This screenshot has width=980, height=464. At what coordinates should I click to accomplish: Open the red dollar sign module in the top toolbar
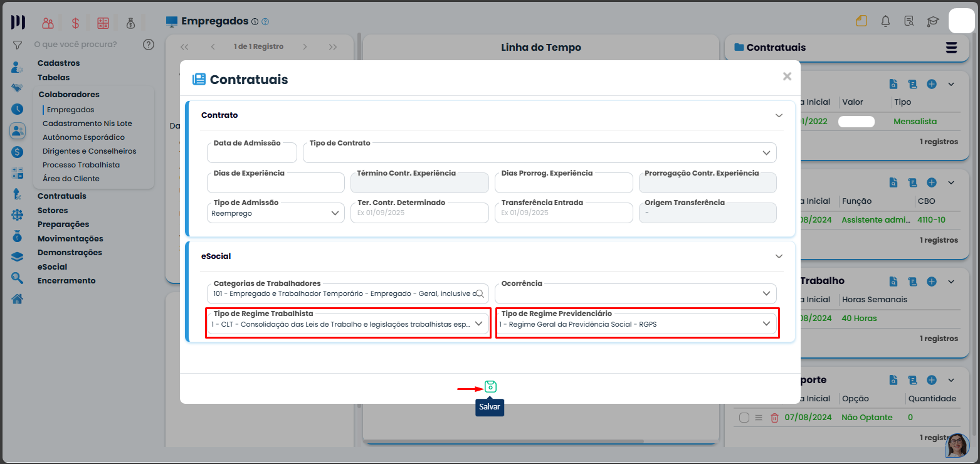point(75,23)
